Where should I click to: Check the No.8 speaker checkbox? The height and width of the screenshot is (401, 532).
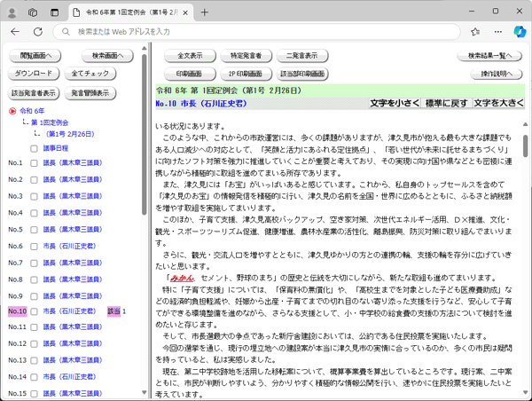[34, 279]
